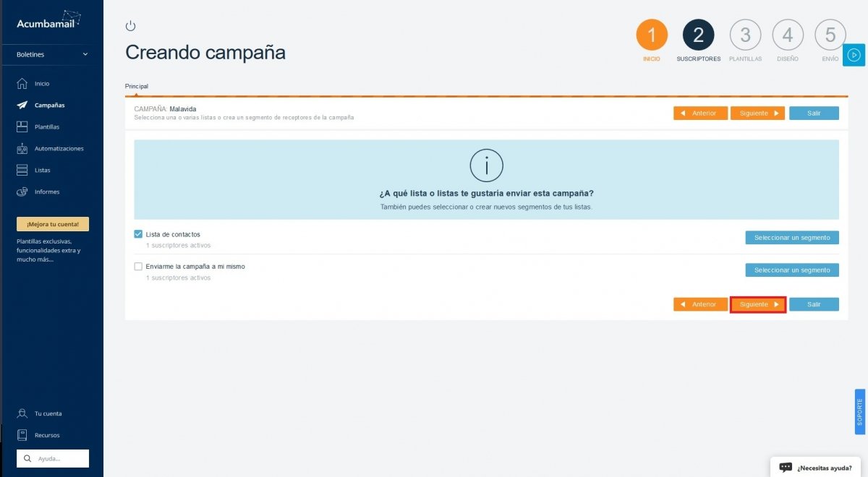The width and height of the screenshot is (868, 477).
Task: Click the info circle icon in blue banner
Action: point(486,166)
